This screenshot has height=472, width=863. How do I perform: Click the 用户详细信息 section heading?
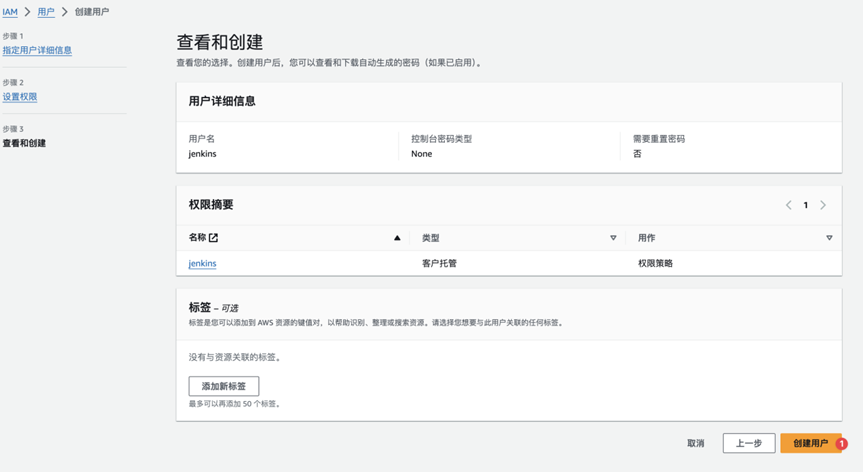(222, 101)
